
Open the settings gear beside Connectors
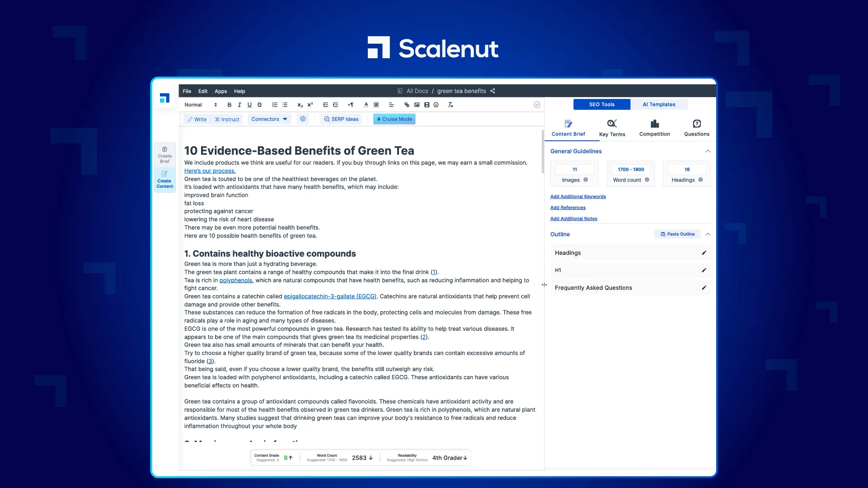[303, 119]
